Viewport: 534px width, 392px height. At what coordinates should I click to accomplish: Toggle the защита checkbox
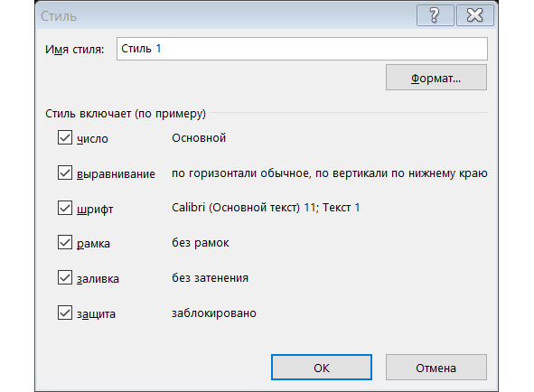click(65, 313)
